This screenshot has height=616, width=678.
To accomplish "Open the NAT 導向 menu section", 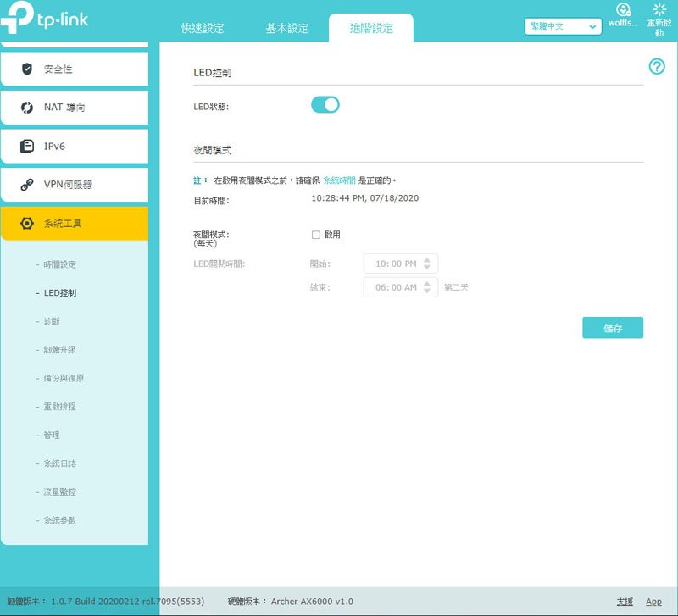I will (x=75, y=108).
